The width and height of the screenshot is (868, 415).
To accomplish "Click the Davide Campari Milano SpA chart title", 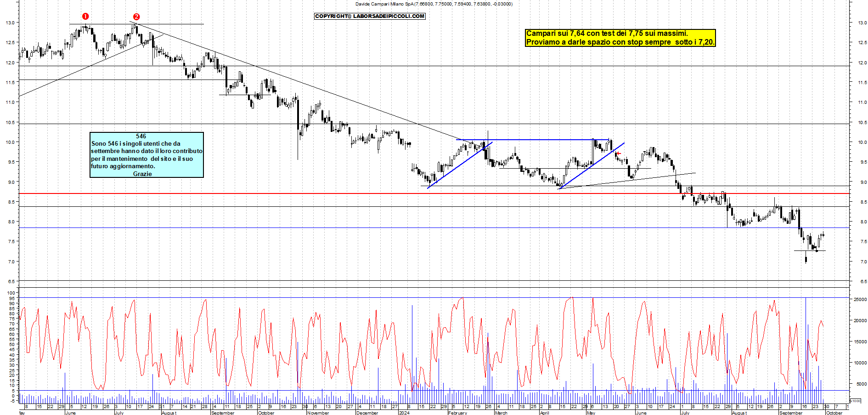I will 434,4.
